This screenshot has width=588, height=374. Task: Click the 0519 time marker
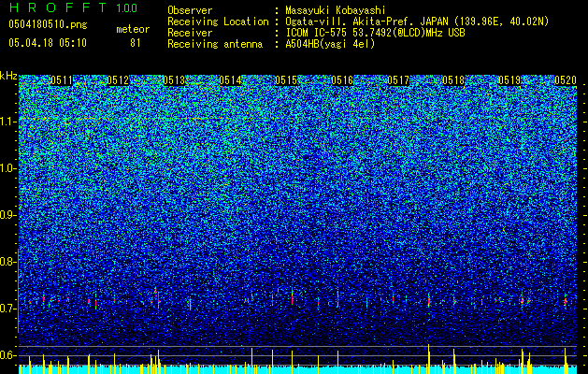click(x=509, y=80)
